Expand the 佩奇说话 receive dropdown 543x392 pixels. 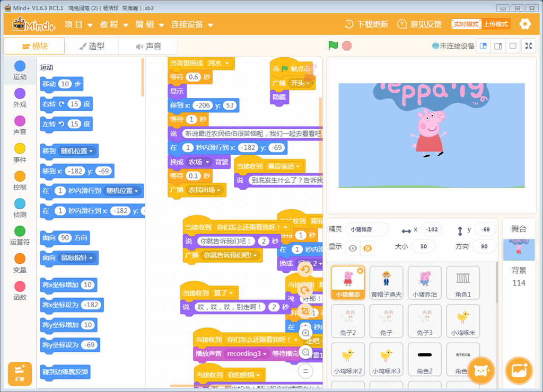tap(284, 166)
